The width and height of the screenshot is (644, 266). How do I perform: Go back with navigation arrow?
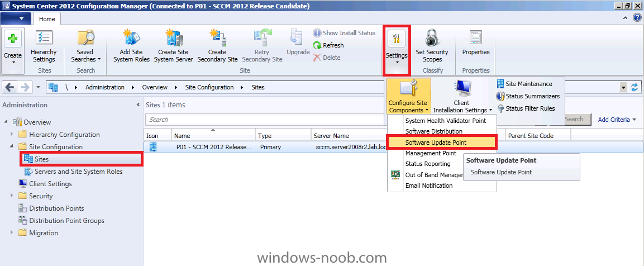pyautogui.click(x=10, y=87)
